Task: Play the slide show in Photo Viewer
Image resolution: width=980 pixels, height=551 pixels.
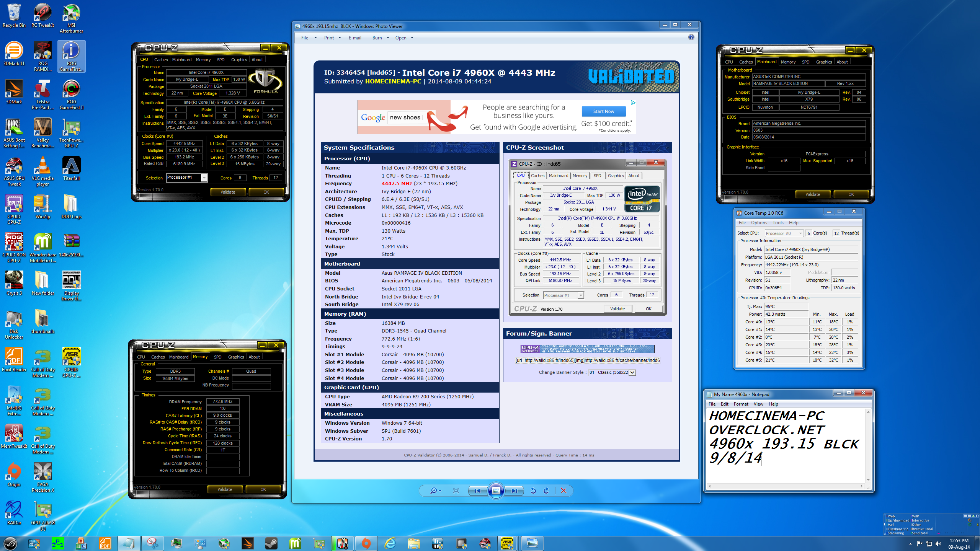Action: pos(496,491)
